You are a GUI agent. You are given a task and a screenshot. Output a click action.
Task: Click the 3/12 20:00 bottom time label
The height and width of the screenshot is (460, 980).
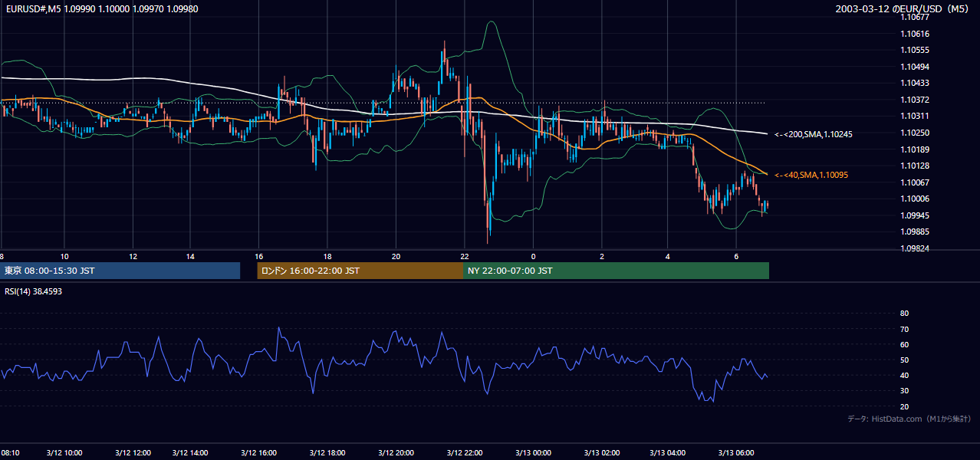396,452
